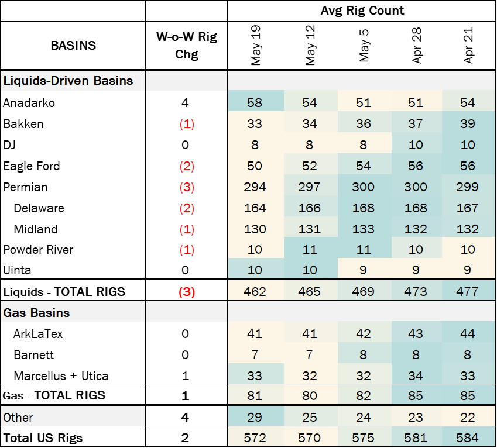Click Eagle Ford May 19 value 50

coord(255,166)
